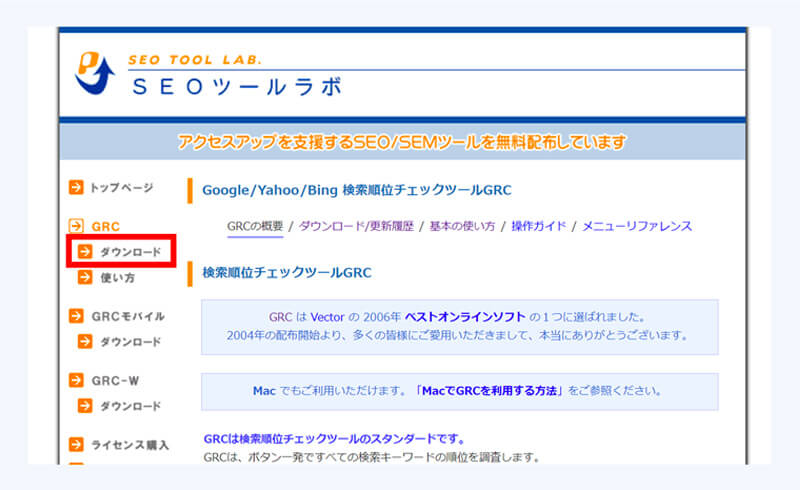Click arrow icon beside GRCモバイル's ダウンロード
Screen dimensions: 800x490
click(85, 341)
